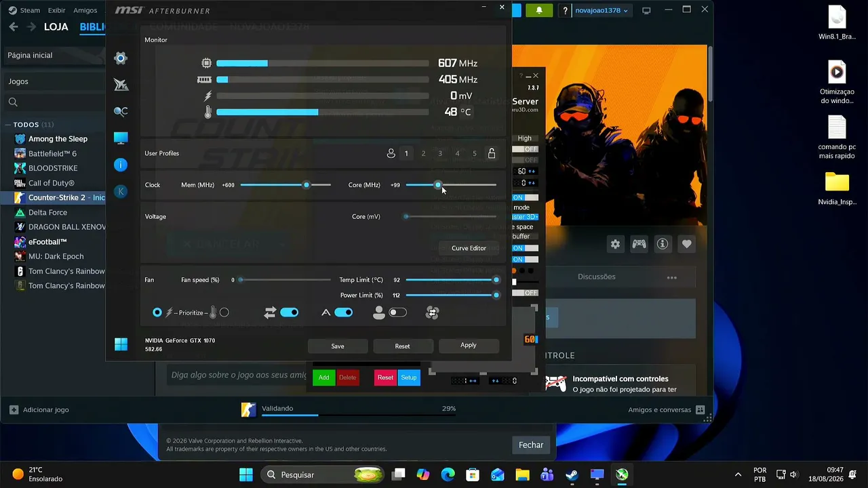
Task: Collapse the TODOS games list
Action: 7,125
